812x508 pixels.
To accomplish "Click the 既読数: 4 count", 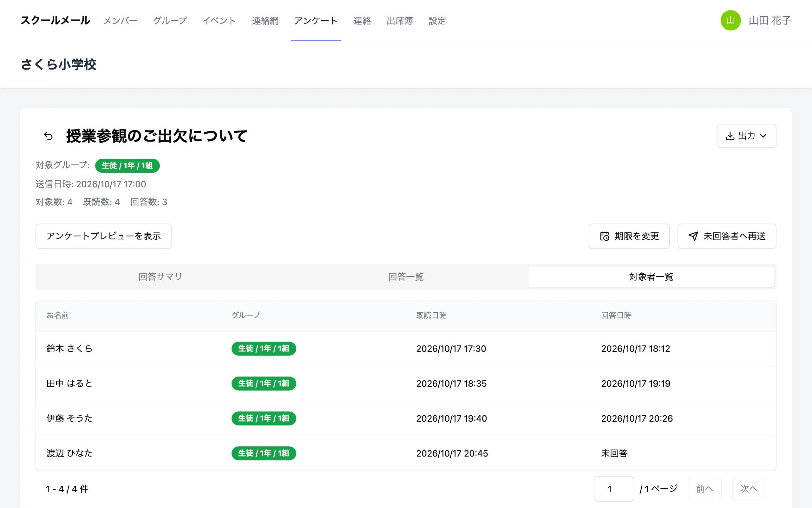I will coord(101,202).
